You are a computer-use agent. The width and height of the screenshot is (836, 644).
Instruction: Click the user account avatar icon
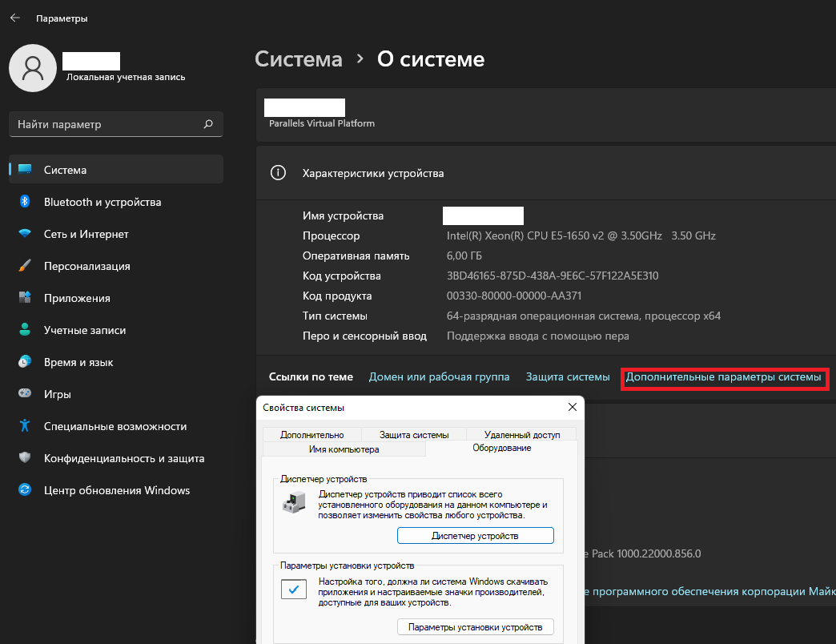click(32, 68)
